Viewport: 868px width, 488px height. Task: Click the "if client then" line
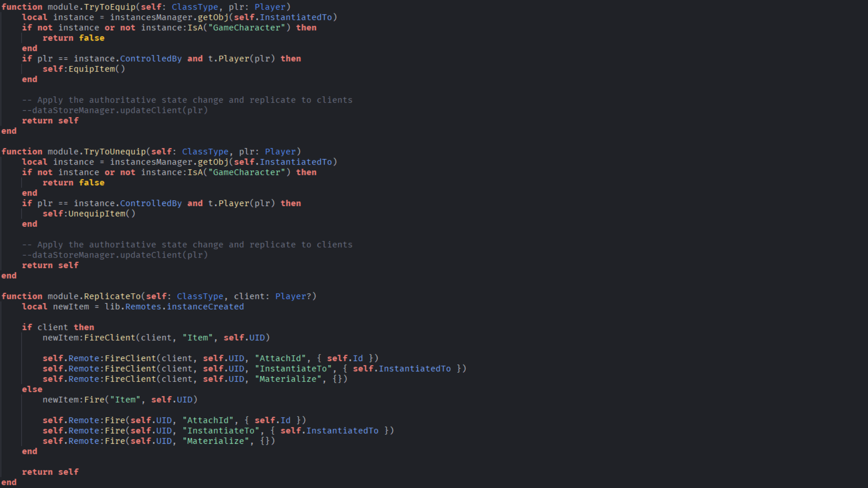pyautogui.click(x=58, y=327)
